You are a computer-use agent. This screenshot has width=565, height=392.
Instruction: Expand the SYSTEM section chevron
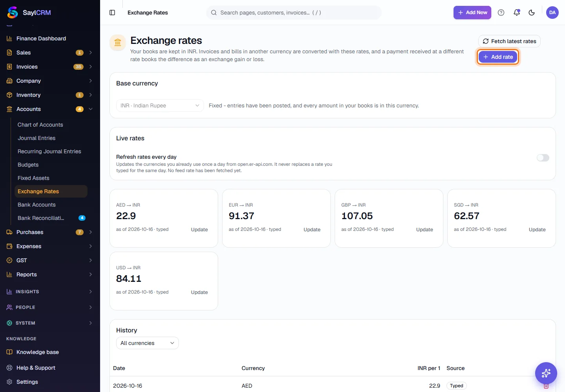[x=91, y=323]
